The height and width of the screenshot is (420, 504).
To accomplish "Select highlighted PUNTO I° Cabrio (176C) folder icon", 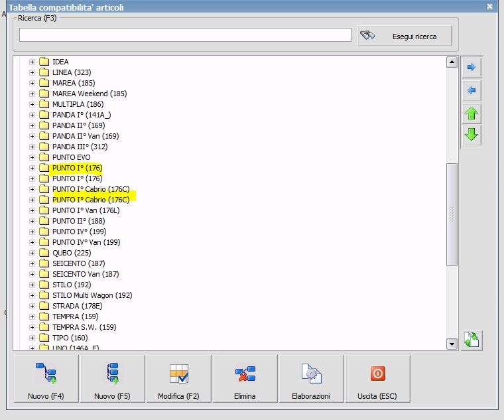I will (44, 200).
